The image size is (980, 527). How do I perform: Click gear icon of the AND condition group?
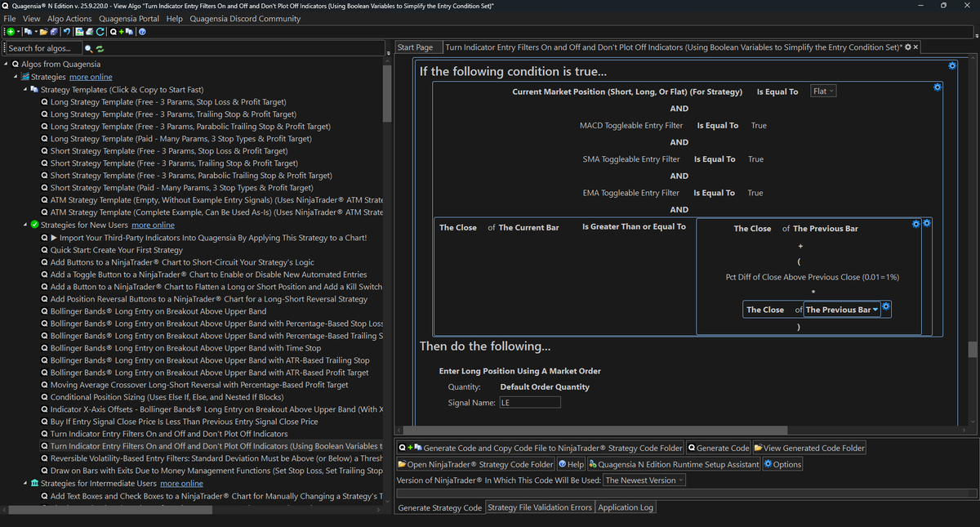937,87
